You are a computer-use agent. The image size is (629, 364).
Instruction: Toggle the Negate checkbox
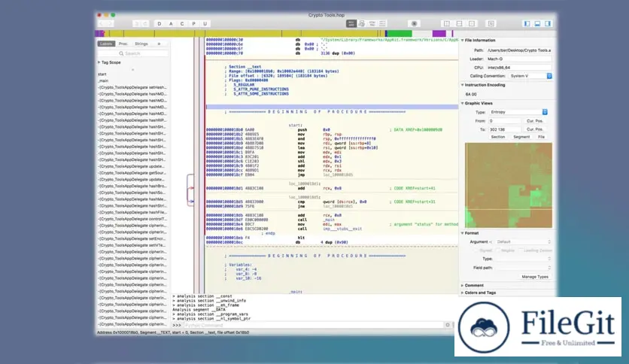point(498,250)
